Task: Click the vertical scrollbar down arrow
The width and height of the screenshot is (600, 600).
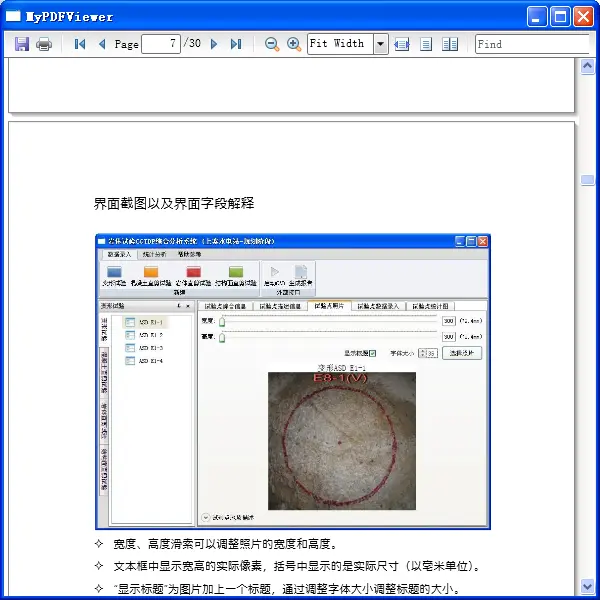Action: click(587, 585)
